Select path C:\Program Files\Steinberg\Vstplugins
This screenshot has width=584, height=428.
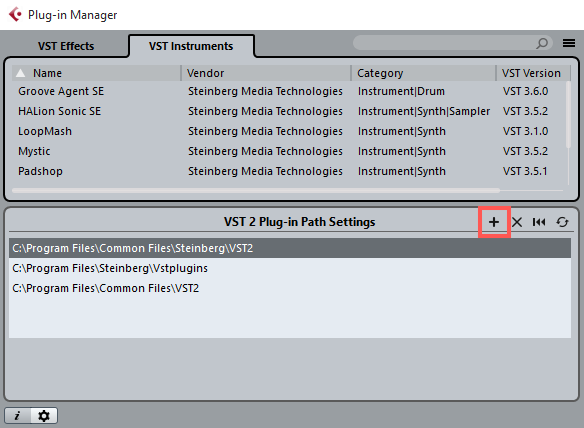pos(290,268)
